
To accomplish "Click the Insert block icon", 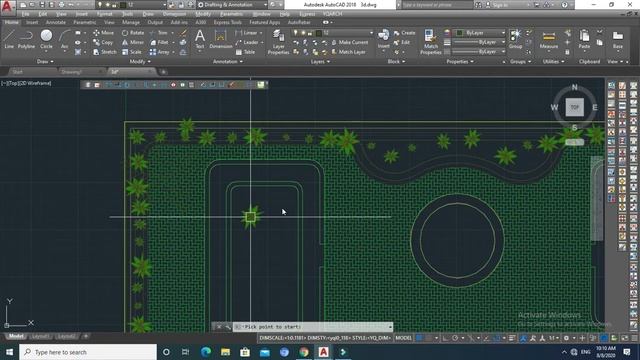I will [x=383, y=39].
